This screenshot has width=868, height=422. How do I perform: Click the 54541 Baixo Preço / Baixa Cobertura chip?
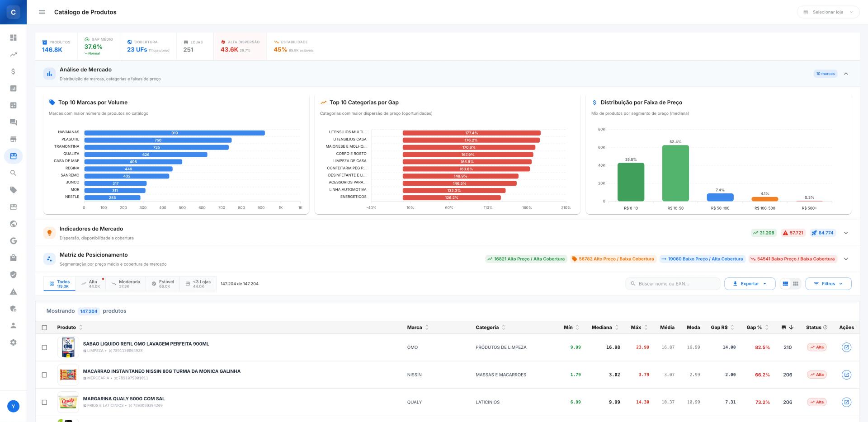pyautogui.click(x=793, y=259)
